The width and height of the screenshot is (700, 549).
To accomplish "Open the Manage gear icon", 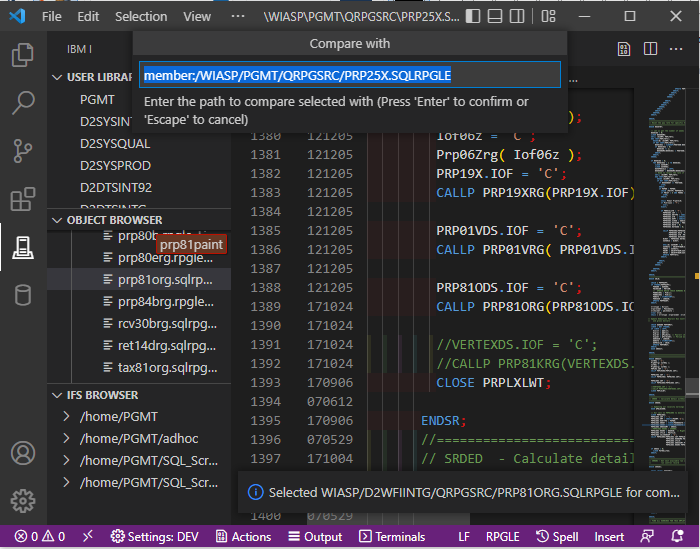I will tap(23, 501).
